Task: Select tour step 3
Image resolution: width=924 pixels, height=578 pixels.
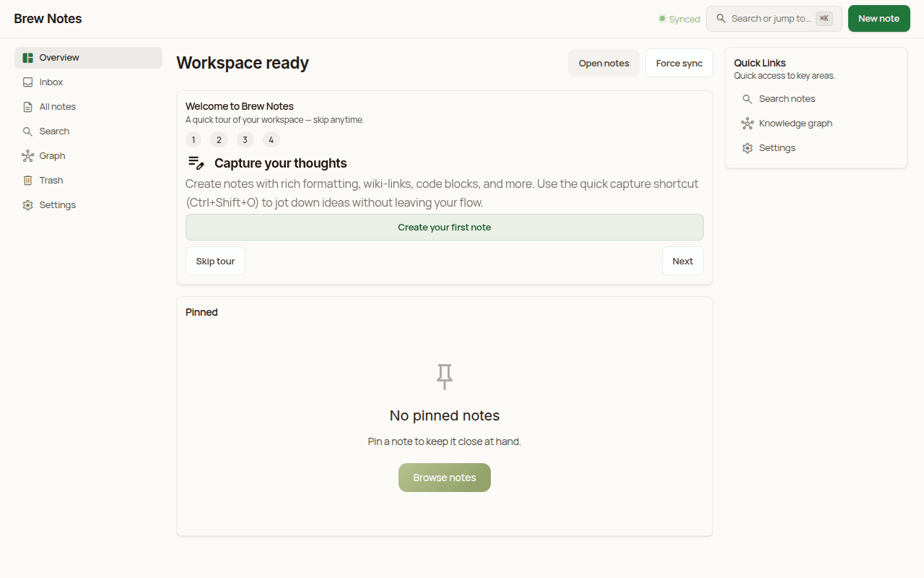Action: coord(245,140)
